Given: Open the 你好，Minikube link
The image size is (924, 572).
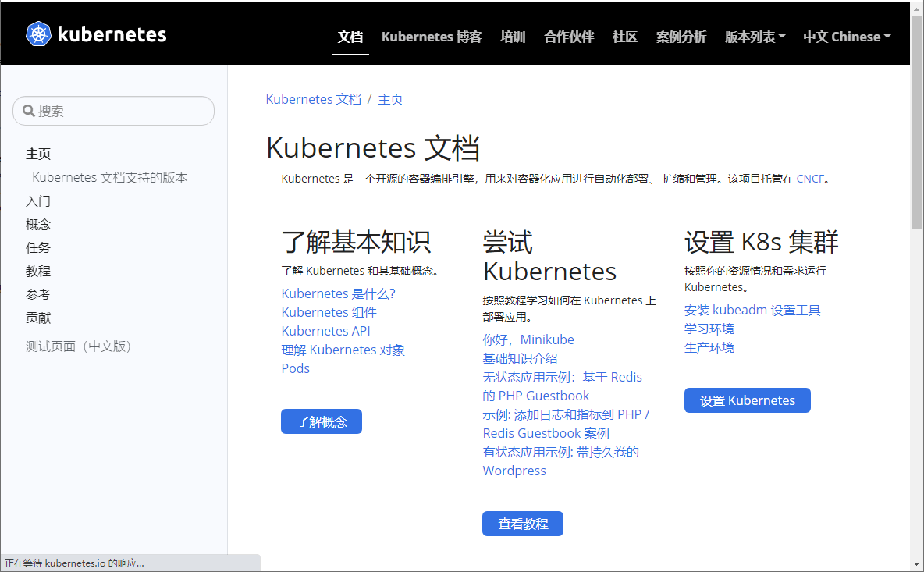Looking at the screenshot, I should [x=528, y=339].
